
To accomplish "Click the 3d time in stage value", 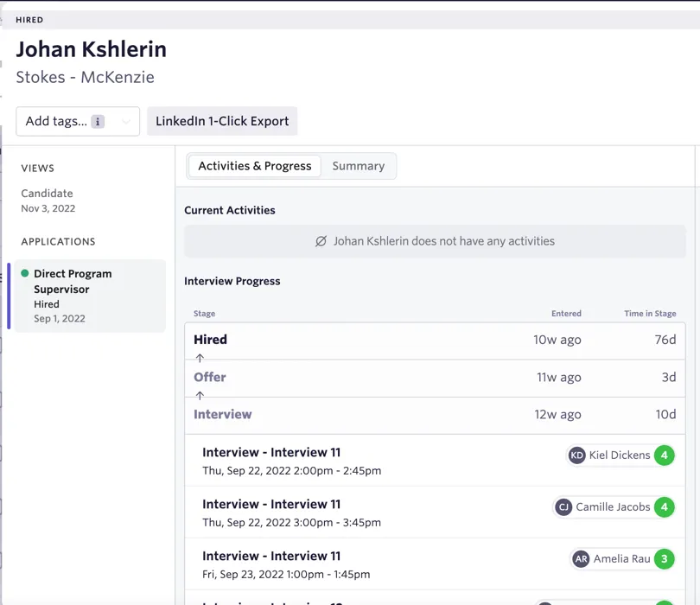I will coord(669,378).
